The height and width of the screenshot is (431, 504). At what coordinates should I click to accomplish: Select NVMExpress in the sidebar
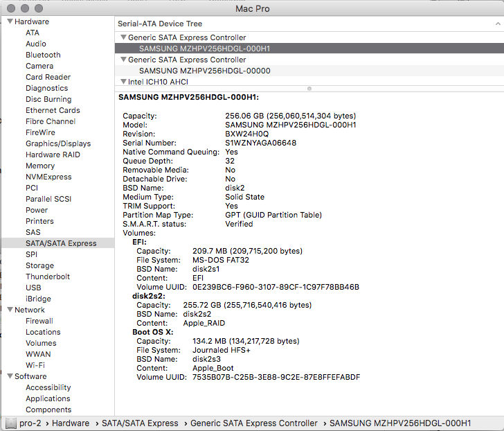click(48, 177)
